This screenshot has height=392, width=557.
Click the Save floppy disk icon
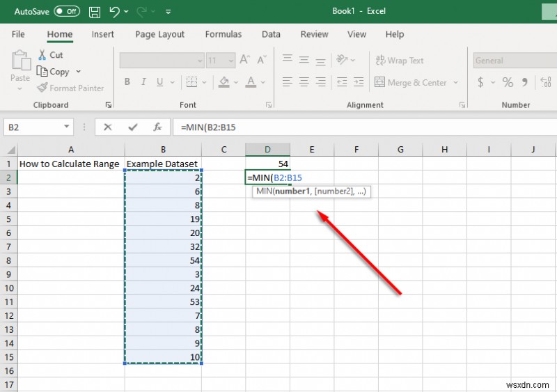point(95,12)
